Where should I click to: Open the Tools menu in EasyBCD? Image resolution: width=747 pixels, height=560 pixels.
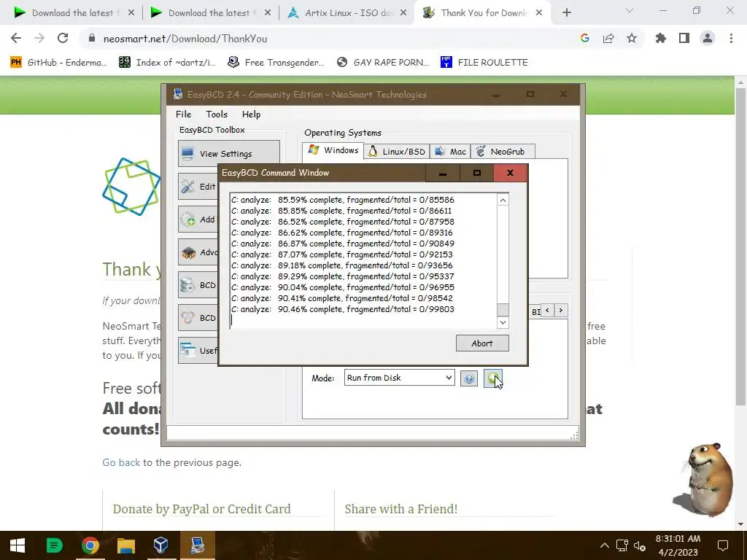point(217,114)
